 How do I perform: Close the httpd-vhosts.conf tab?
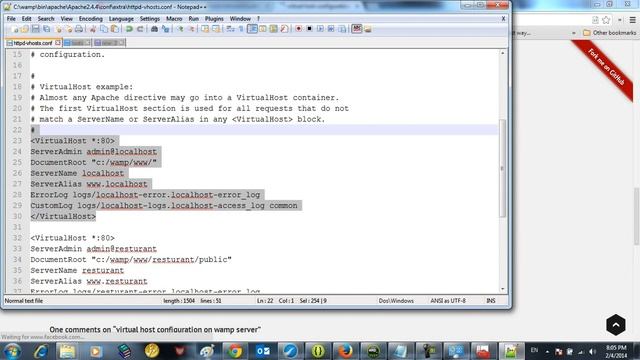click(58, 42)
